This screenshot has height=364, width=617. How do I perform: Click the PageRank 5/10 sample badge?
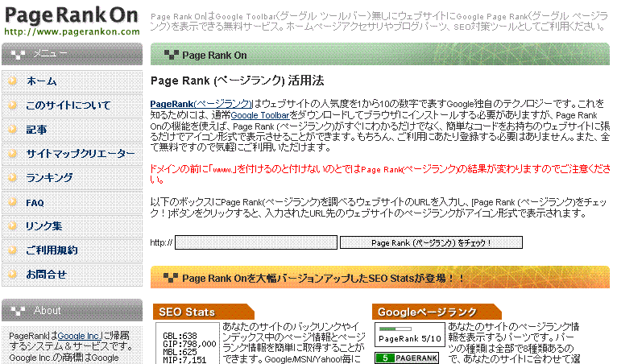[410, 334]
